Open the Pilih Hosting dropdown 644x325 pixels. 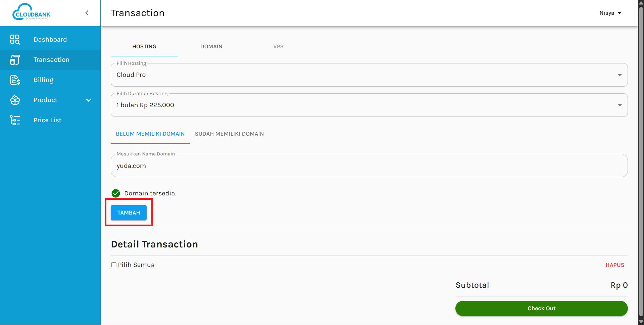(369, 75)
